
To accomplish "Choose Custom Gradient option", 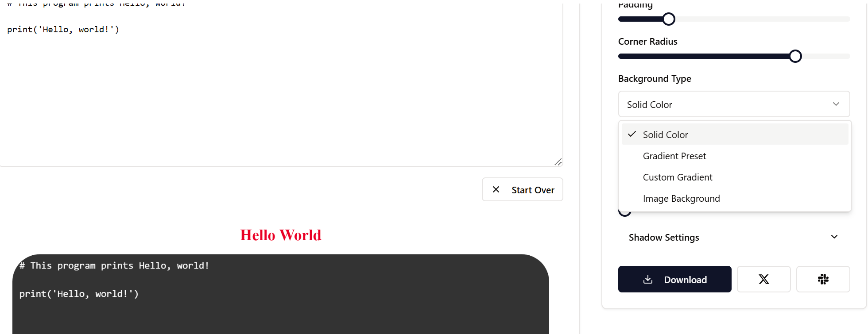I will click(735, 177).
